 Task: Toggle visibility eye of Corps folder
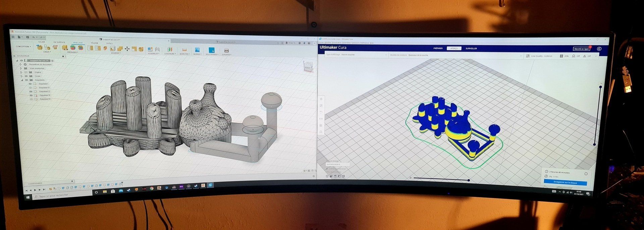point(26,76)
